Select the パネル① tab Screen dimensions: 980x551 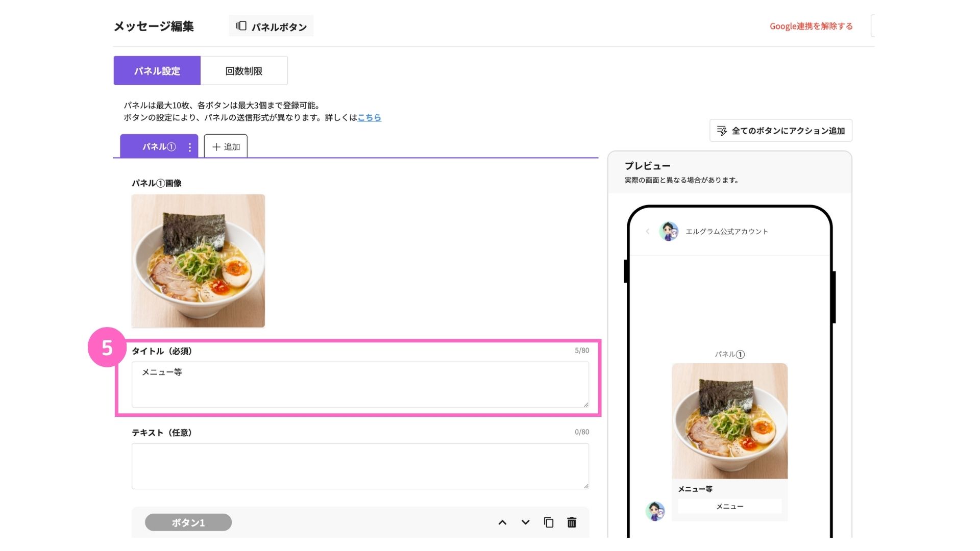click(159, 147)
